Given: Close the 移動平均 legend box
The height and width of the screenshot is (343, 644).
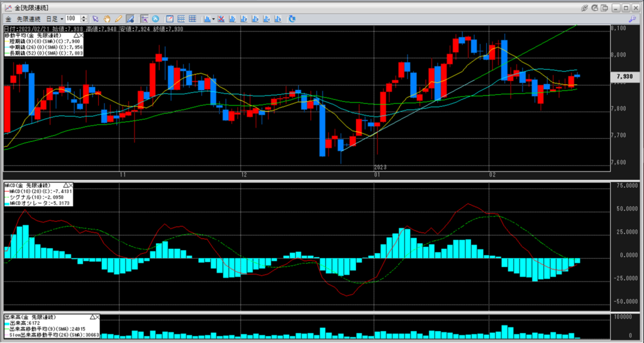Looking at the screenshot, I should (81, 36).
